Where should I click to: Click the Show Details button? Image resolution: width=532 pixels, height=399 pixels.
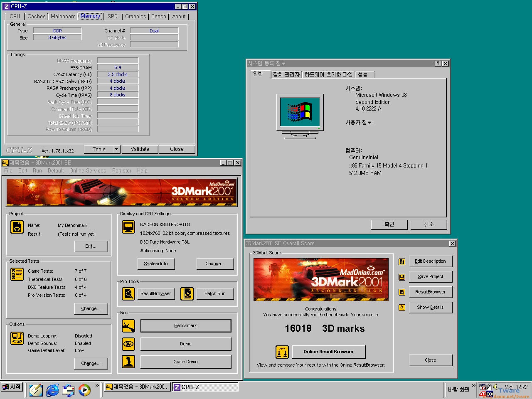tap(431, 308)
